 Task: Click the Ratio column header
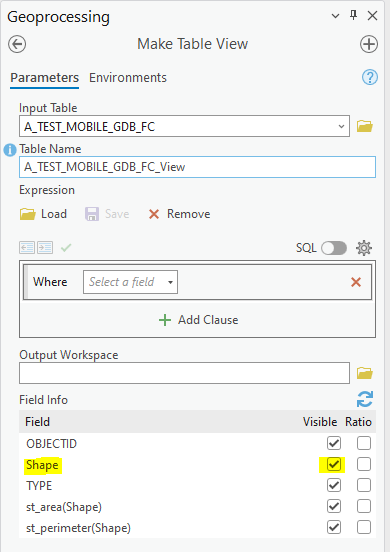[358, 422]
